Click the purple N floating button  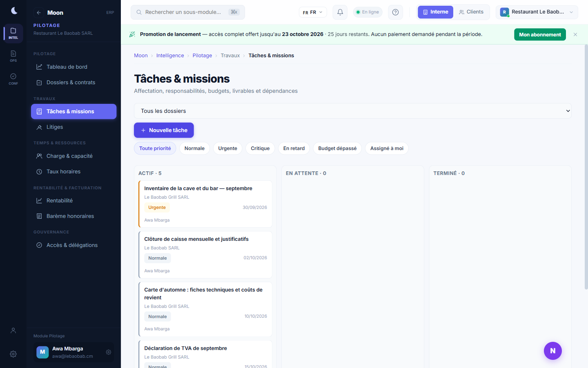click(553, 351)
